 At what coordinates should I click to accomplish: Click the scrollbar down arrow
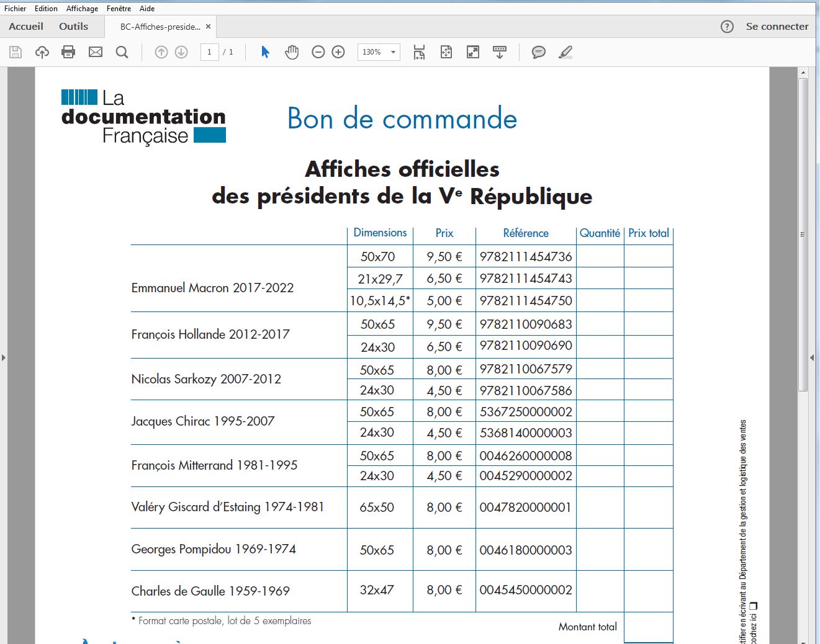(803, 640)
